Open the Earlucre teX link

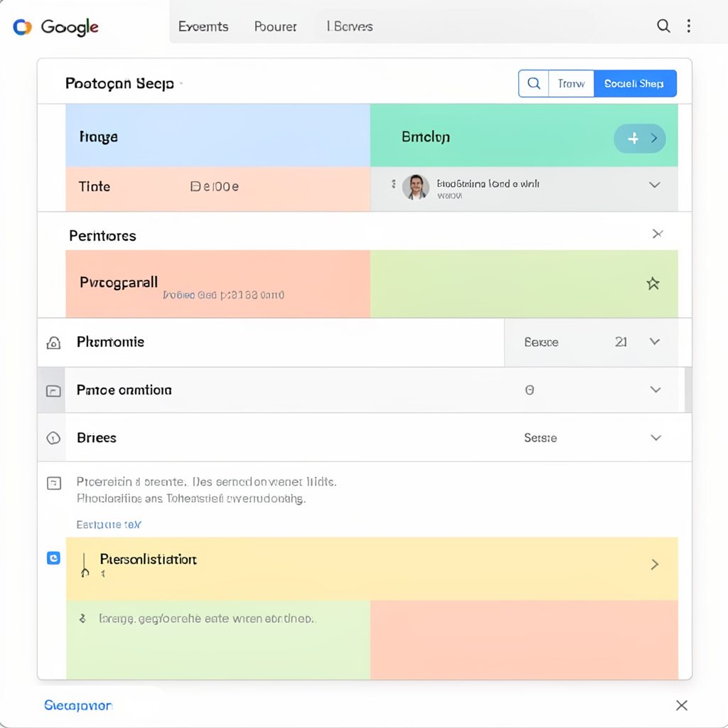pyautogui.click(x=109, y=525)
